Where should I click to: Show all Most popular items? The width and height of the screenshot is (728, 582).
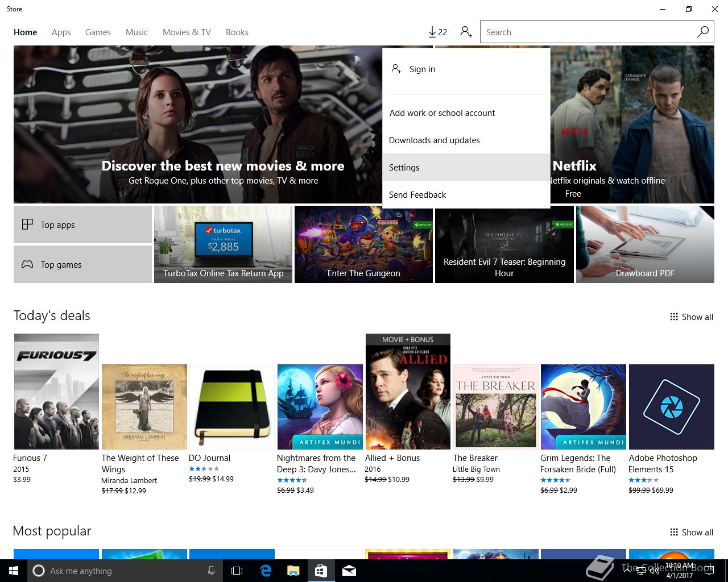click(691, 533)
